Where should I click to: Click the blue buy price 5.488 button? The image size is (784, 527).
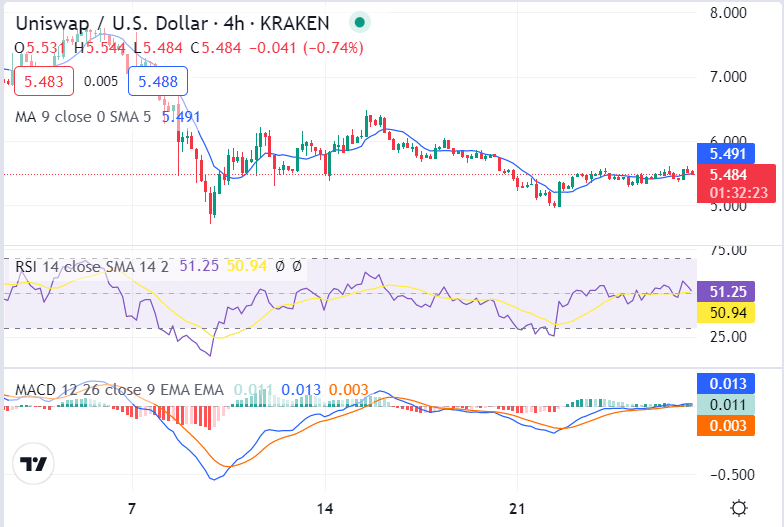158,82
